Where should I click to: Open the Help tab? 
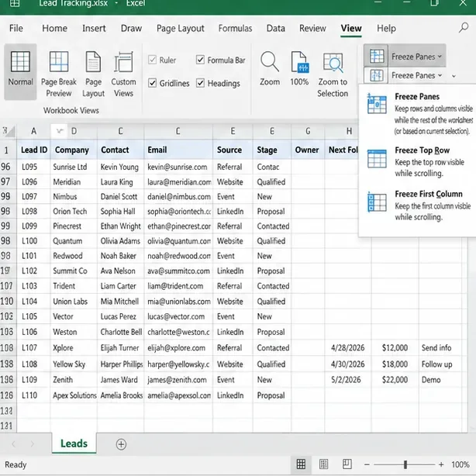386,28
